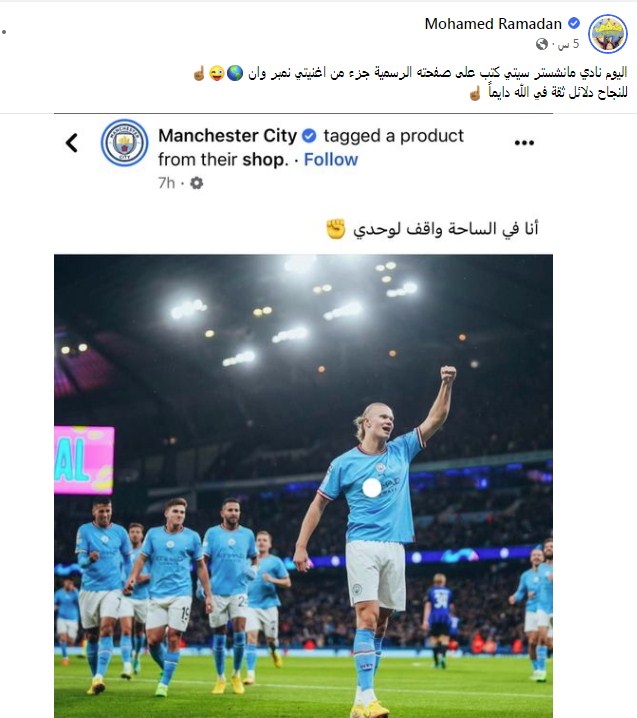Open the shop link in the post header
Image resolution: width=637 pixels, height=718 pixels.
point(265,159)
